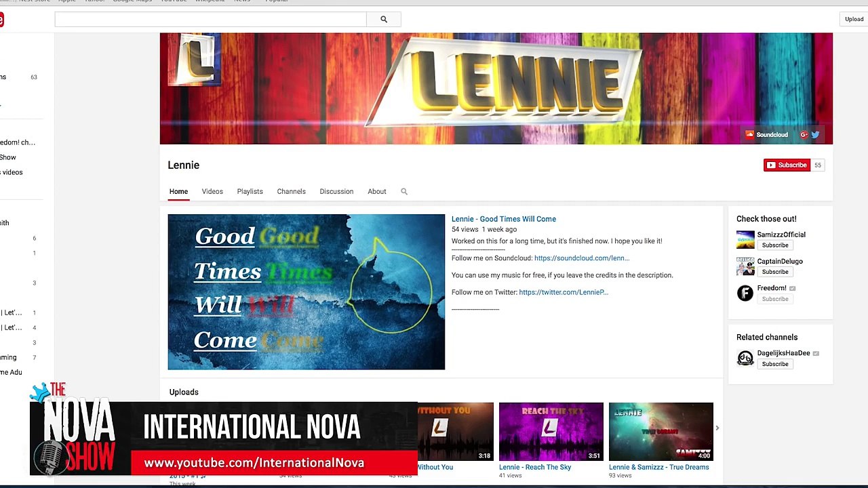
Task: Open the soundcloud.com/lenn... link
Action: click(x=582, y=258)
